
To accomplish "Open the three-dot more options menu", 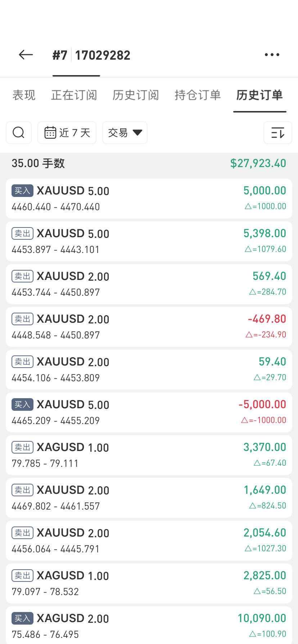I will pos(272,55).
